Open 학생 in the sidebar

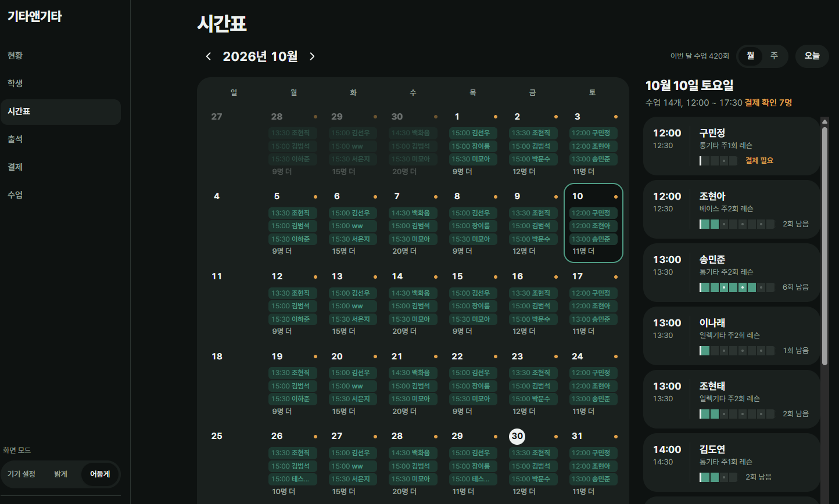tap(60, 84)
